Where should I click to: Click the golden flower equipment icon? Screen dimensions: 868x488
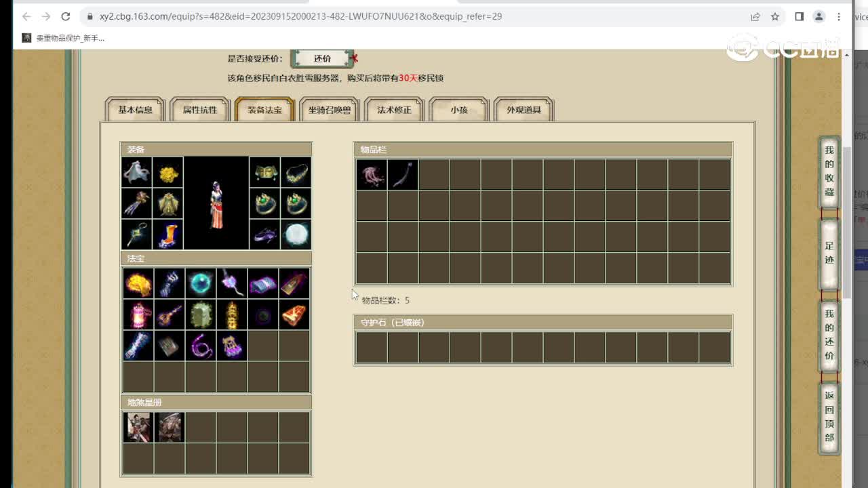167,172
